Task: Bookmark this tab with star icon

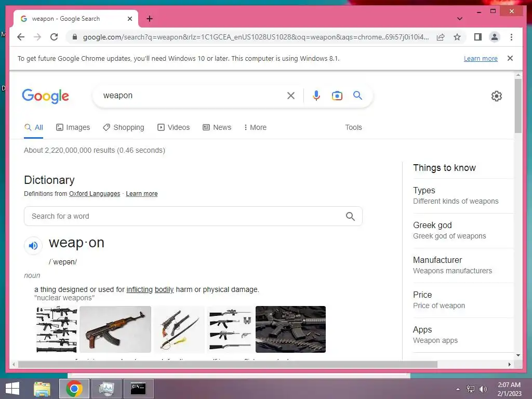Action: [457, 37]
